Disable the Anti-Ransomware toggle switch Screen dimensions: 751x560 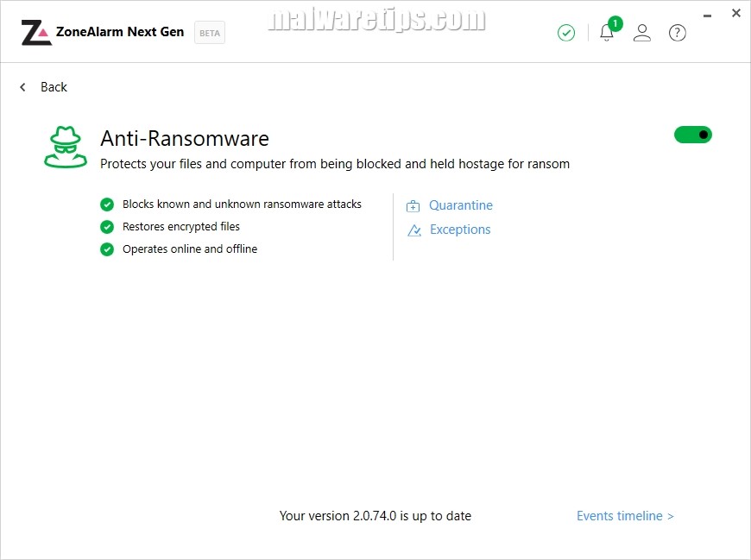[x=693, y=135]
